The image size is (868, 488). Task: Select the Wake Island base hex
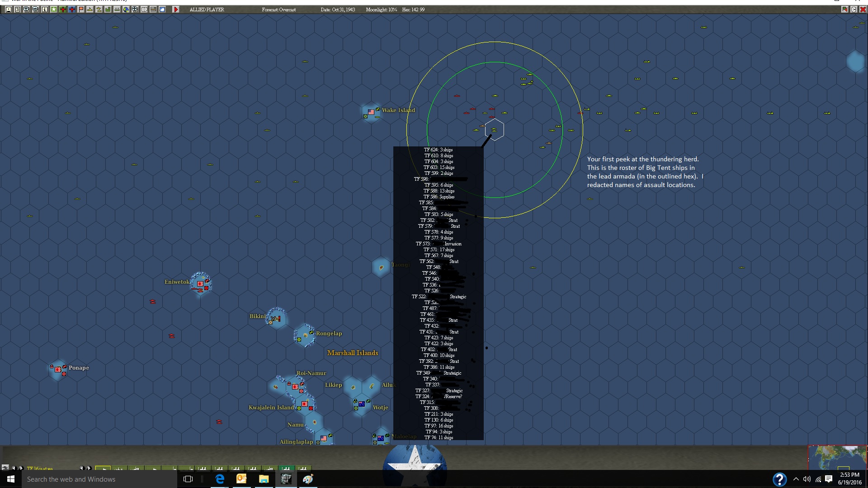pos(371,112)
